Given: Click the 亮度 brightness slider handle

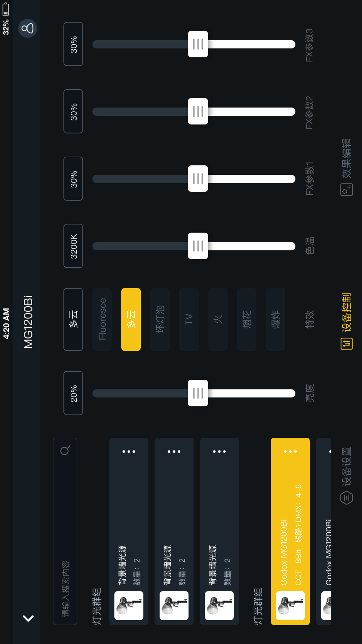Looking at the screenshot, I should coord(198,393).
